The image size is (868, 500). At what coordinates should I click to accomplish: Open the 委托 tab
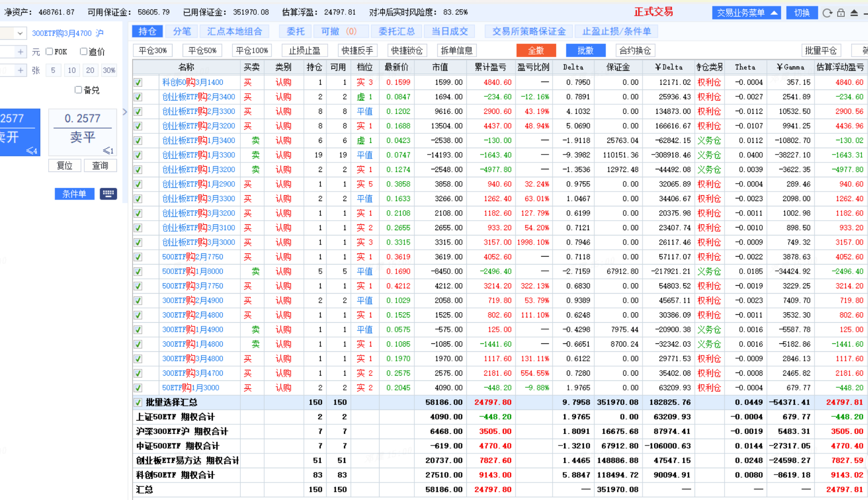(x=295, y=31)
